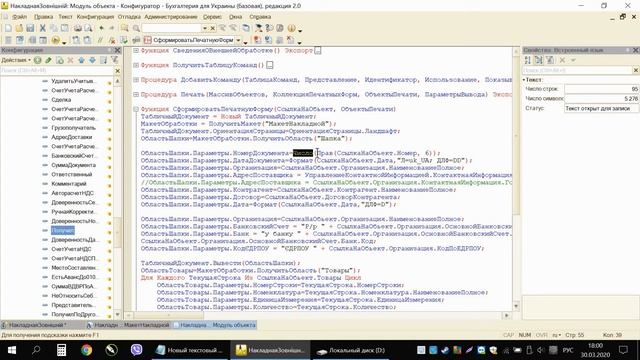This screenshot has height=360, width=640.
Task: Select the Грузополучатель attribute in tree
Action: coord(73,128)
